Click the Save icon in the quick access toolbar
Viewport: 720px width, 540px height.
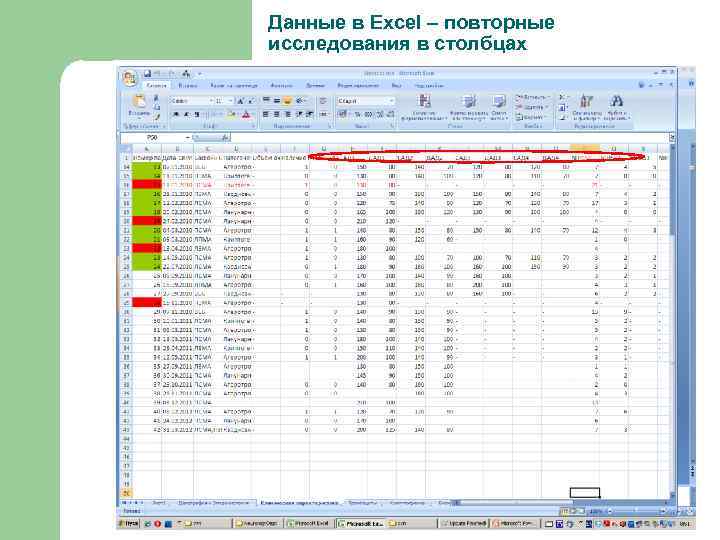[147, 73]
